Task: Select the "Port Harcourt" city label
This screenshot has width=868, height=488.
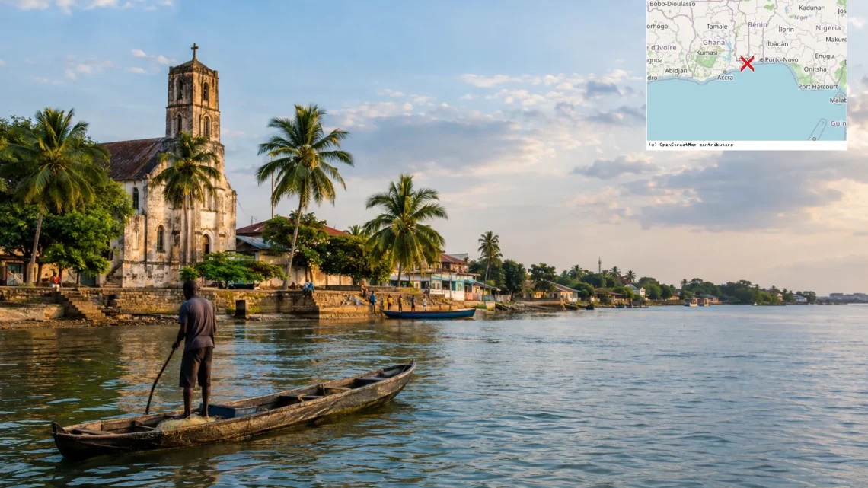Action: [x=819, y=87]
